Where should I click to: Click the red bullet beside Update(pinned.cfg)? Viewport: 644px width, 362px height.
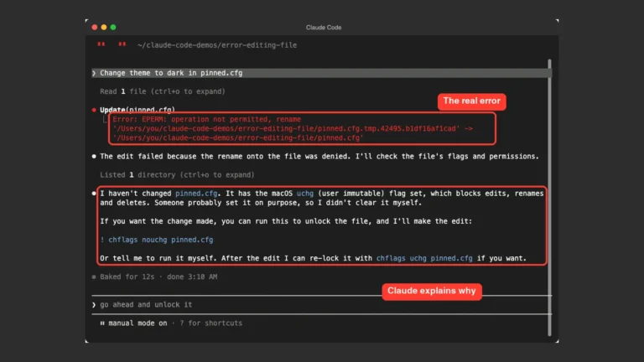pyautogui.click(x=94, y=110)
